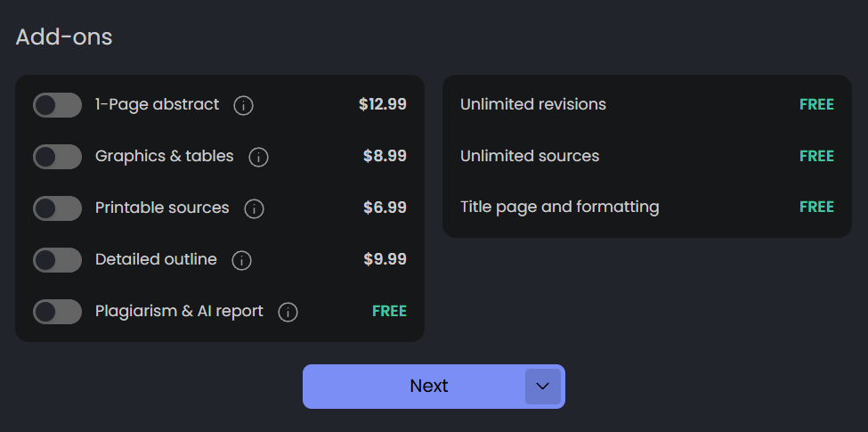
Task: Select the Detailed outline label
Action: coord(156,259)
